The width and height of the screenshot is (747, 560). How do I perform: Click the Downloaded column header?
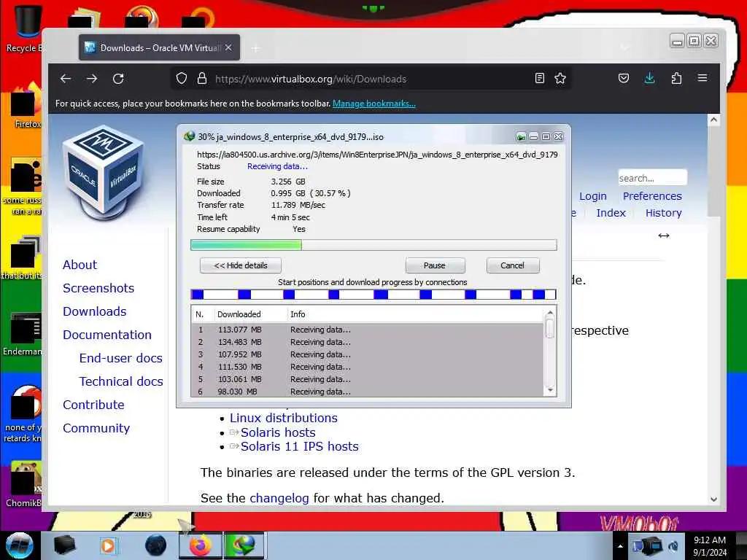pyautogui.click(x=249, y=314)
